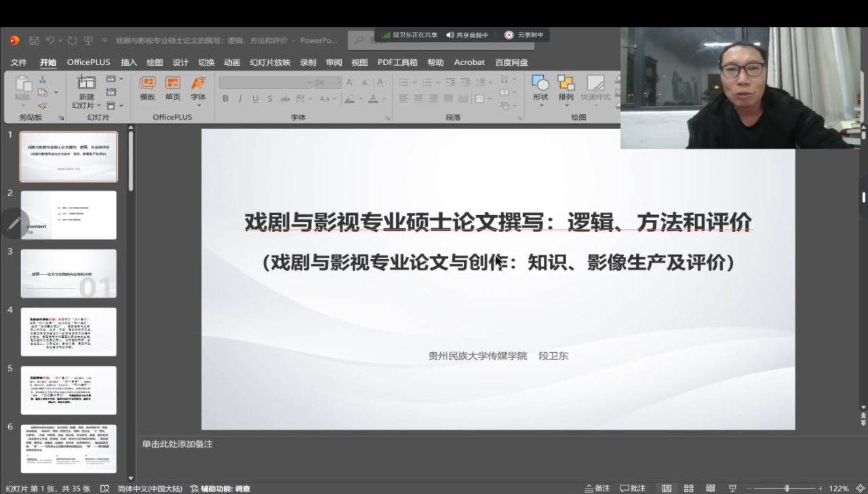Switch to the 幻灯片放映 tab
868x494 pixels.
tap(270, 62)
